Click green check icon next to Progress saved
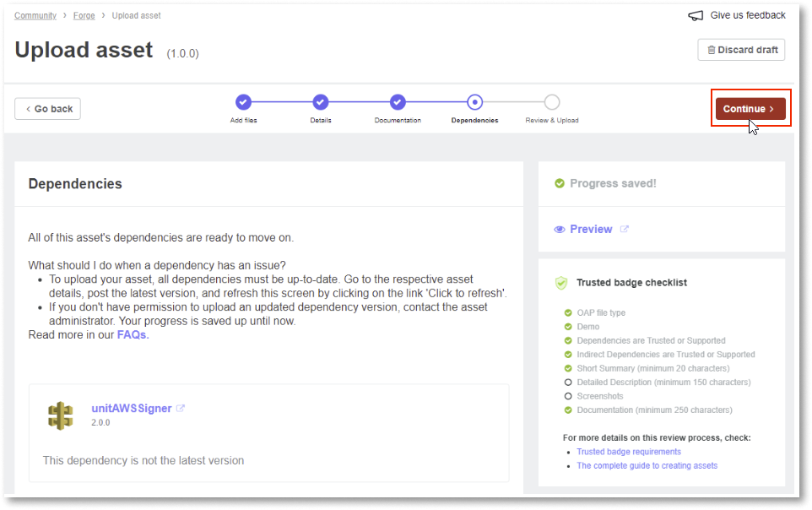 (x=560, y=183)
